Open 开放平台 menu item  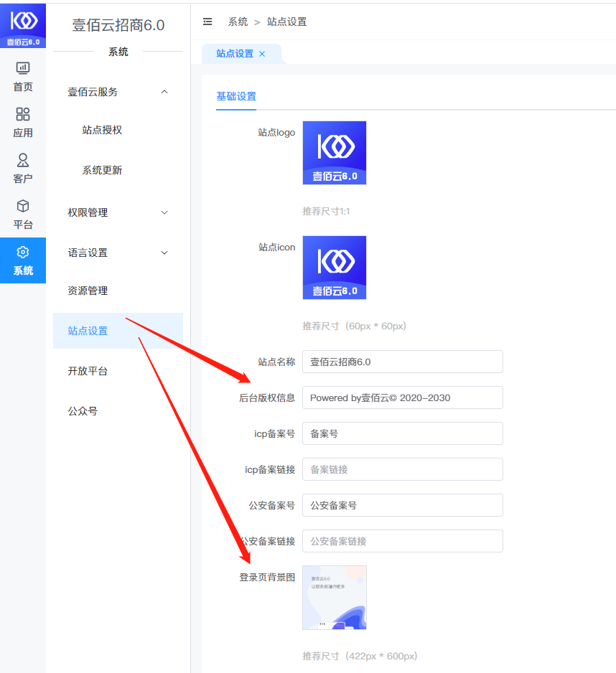(88, 371)
